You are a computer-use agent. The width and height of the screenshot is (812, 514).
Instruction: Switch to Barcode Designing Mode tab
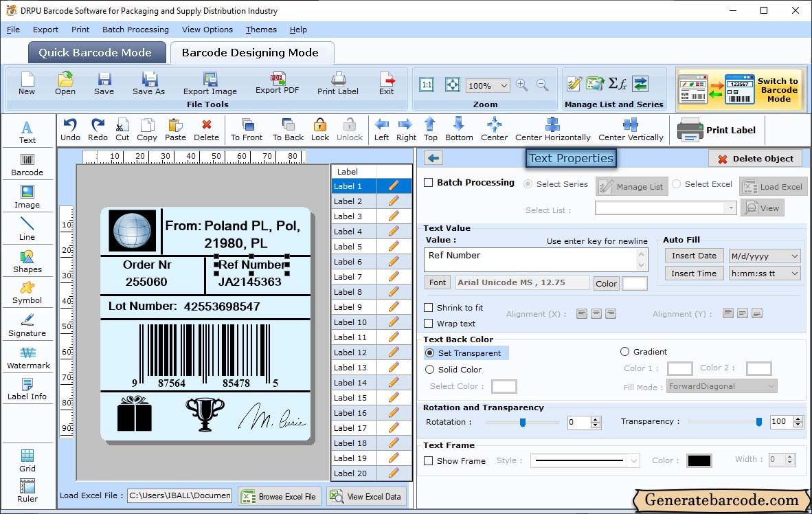(x=251, y=53)
